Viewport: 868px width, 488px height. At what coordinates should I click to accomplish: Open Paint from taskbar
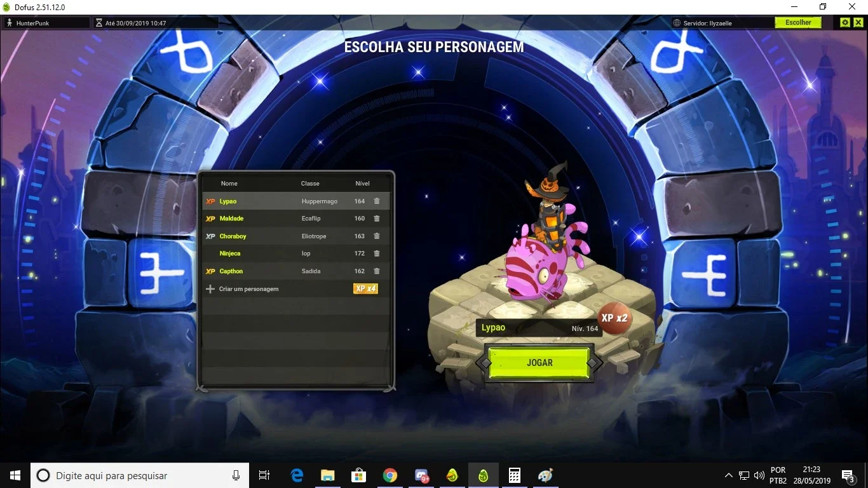[546, 475]
